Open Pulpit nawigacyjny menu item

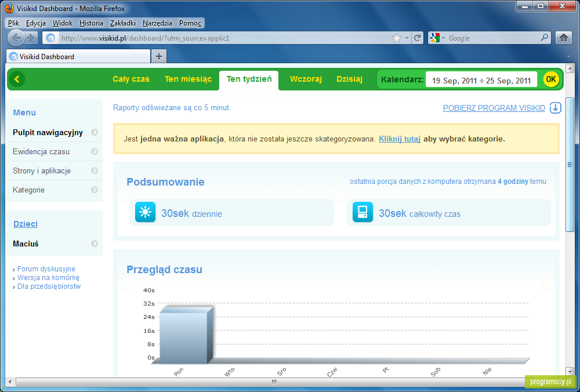point(55,132)
